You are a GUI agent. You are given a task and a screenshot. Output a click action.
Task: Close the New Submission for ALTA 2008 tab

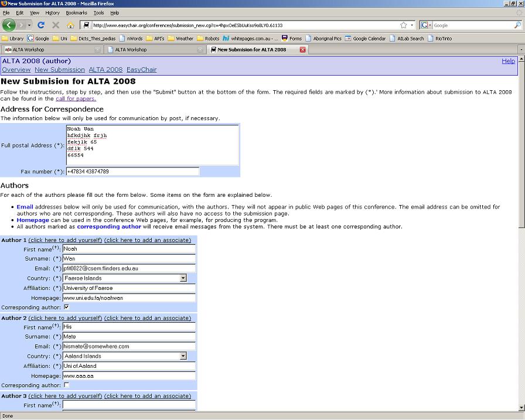tap(303, 50)
